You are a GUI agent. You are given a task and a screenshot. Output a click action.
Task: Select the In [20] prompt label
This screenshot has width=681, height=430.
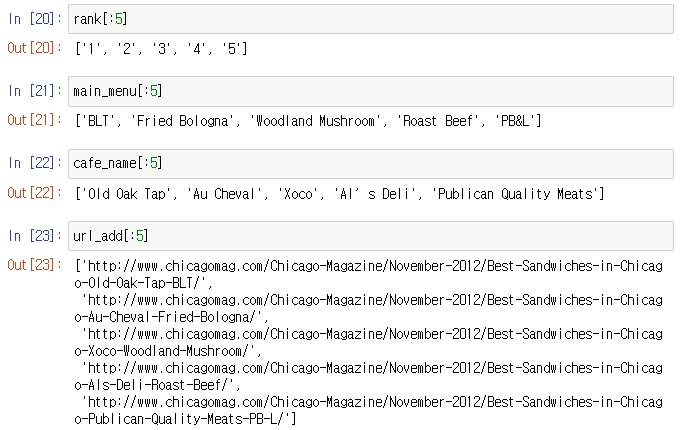(35, 19)
